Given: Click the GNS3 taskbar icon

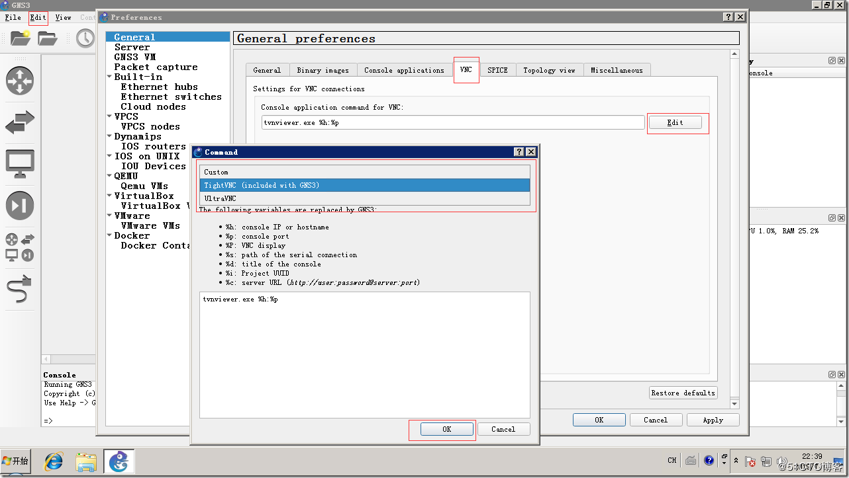Looking at the screenshot, I should tap(119, 461).
